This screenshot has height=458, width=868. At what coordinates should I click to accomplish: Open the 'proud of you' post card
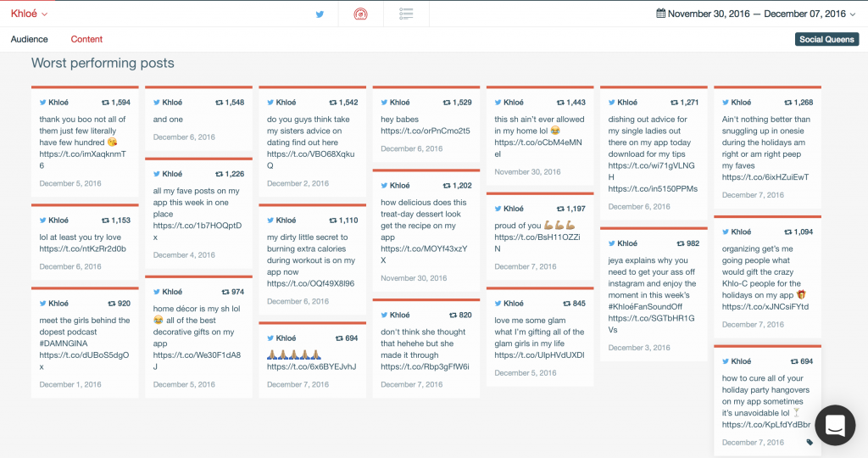click(x=539, y=237)
